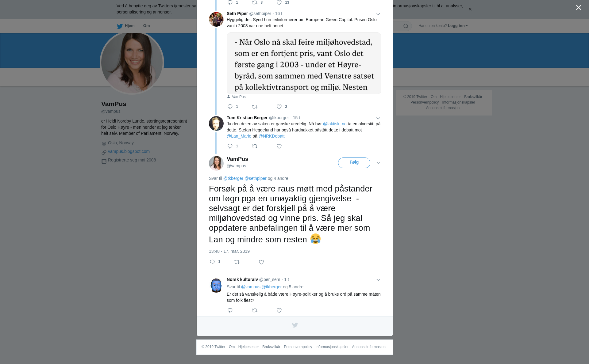Open more options chevron beside Følg button
This screenshot has height=364, width=589.
(x=378, y=163)
